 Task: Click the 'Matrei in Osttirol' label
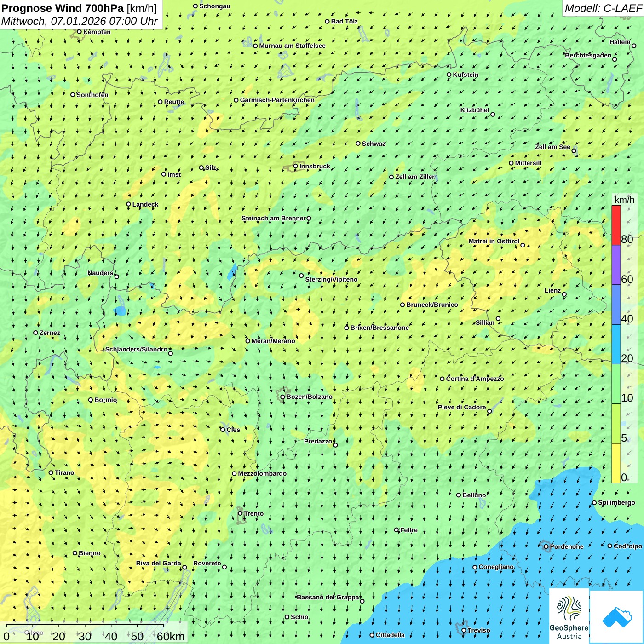tap(494, 241)
